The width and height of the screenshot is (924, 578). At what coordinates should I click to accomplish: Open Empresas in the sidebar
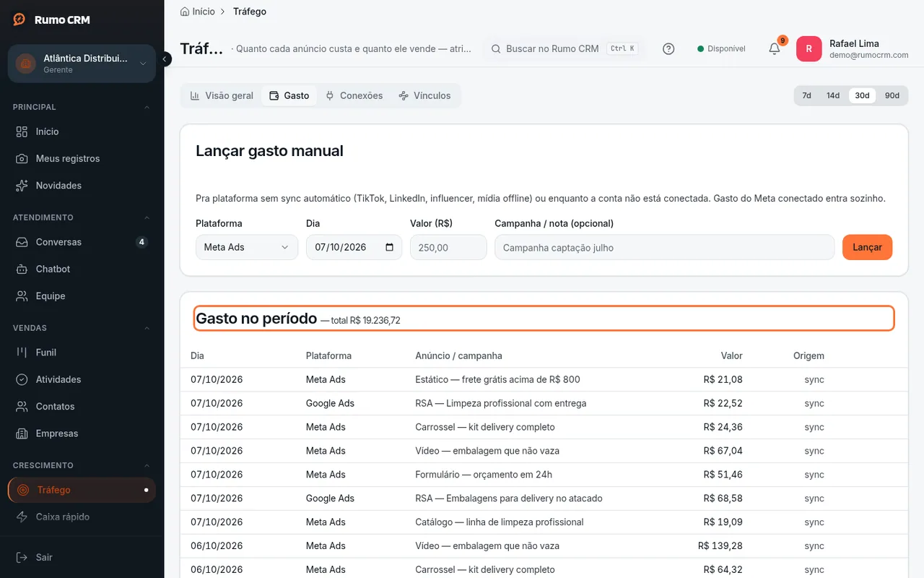[x=82, y=433]
